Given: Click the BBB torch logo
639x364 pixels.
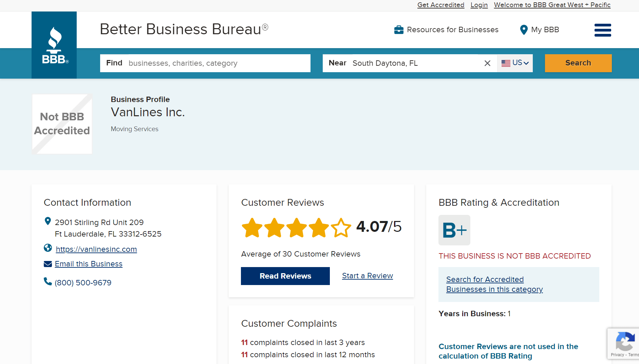Looking at the screenshot, I should pyautogui.click(x=54, y=45).
